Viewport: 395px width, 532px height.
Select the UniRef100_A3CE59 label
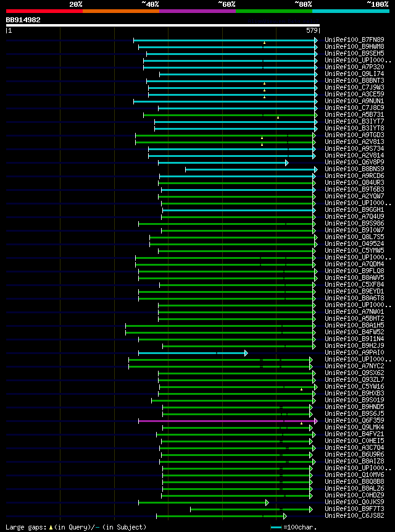pyautogui.click(x=354, y=95)
